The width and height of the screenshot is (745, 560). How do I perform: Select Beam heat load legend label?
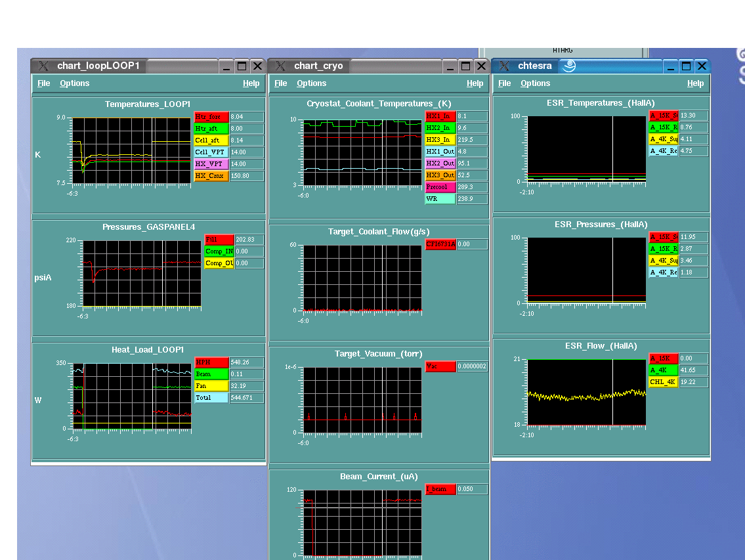pyautogui.click(x=211, y=374)
